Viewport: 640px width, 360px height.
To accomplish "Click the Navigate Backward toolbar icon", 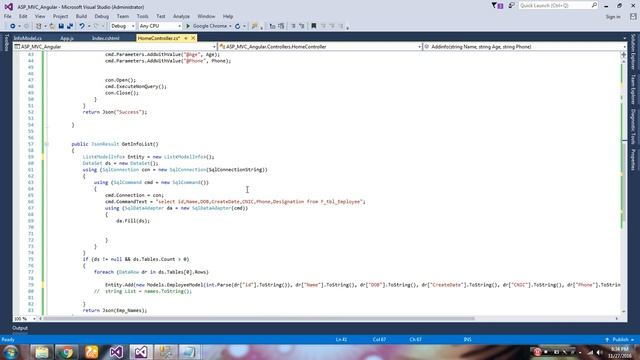I will [13, 26].
